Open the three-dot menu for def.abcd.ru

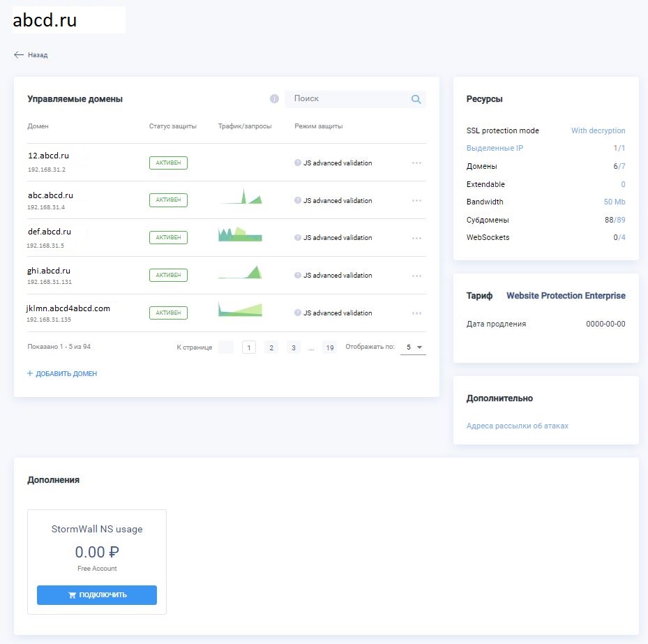pos(416,238)
